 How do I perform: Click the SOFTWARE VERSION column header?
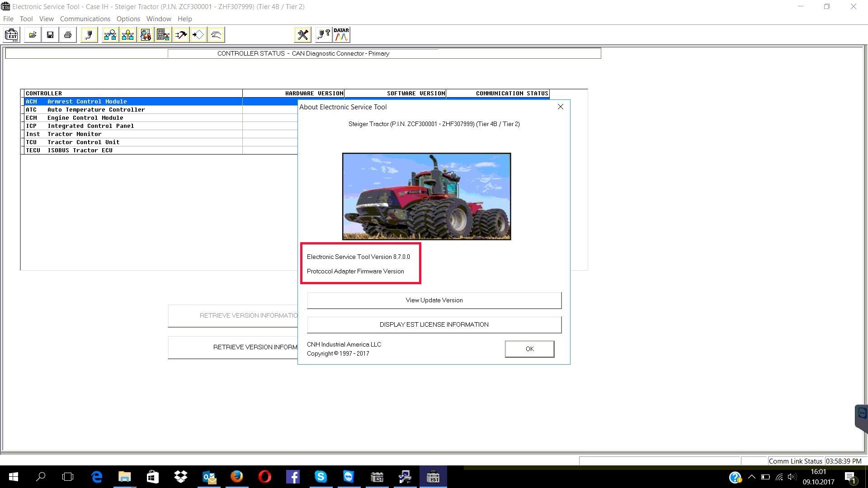(395, 94)
